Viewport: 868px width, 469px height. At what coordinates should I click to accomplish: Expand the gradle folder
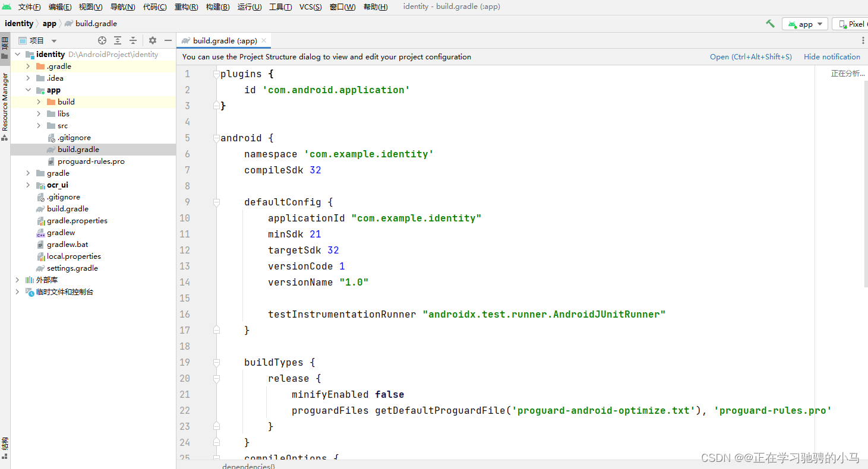point(28,173)
